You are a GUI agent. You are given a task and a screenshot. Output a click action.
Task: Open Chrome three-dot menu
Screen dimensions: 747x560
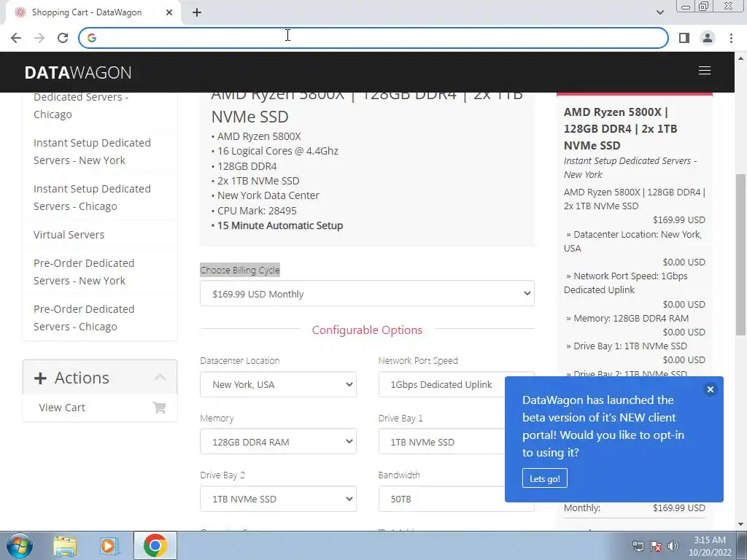click(731, 38)
